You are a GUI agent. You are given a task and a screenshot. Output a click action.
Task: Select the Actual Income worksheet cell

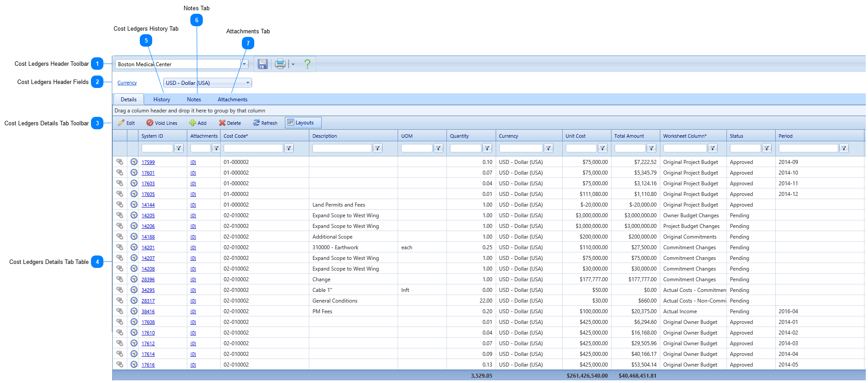click(693, 311)
